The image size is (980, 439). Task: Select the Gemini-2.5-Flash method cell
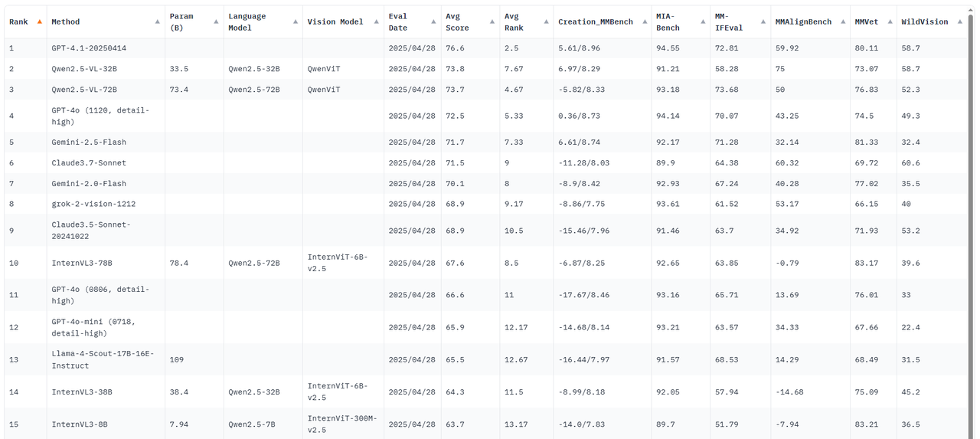point(106,142)
